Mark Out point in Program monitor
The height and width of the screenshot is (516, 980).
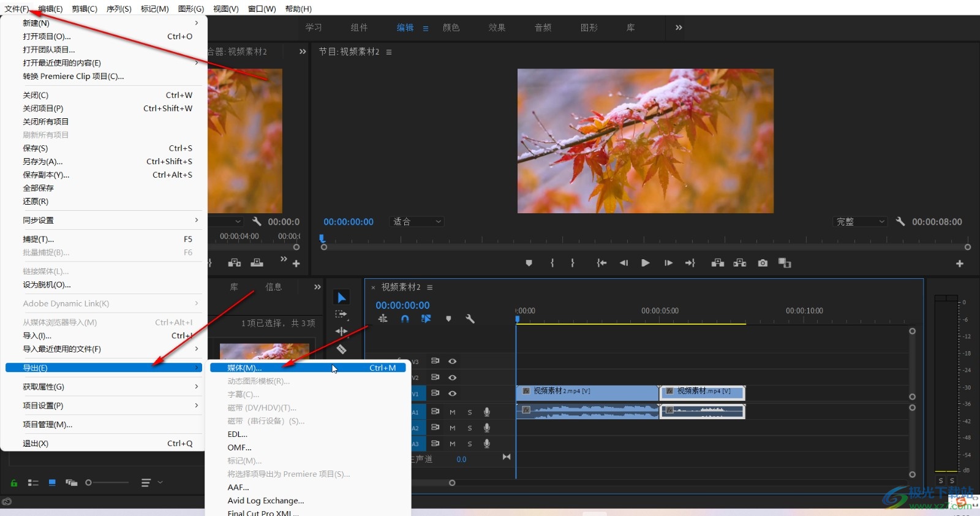[x=573, y=263]
